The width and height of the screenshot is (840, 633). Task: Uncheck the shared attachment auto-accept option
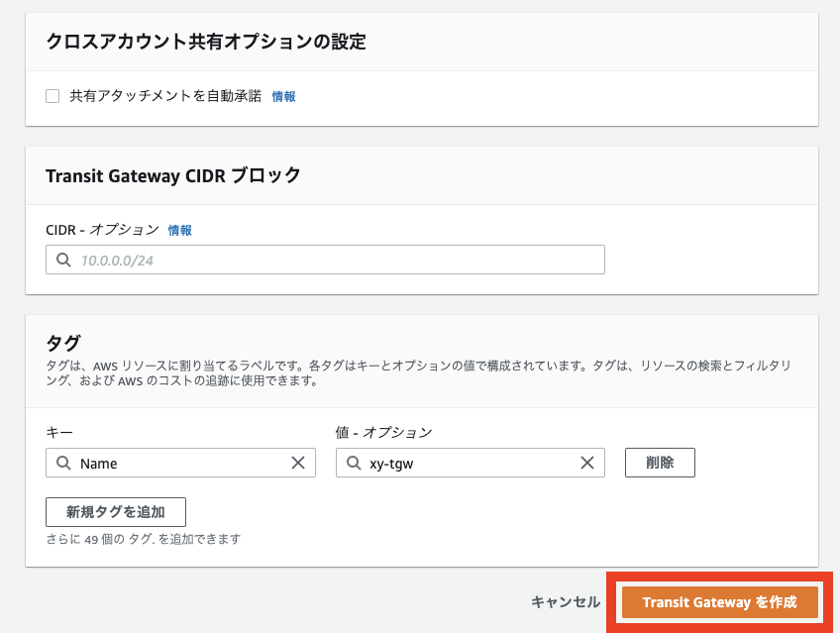coord(52,96)
